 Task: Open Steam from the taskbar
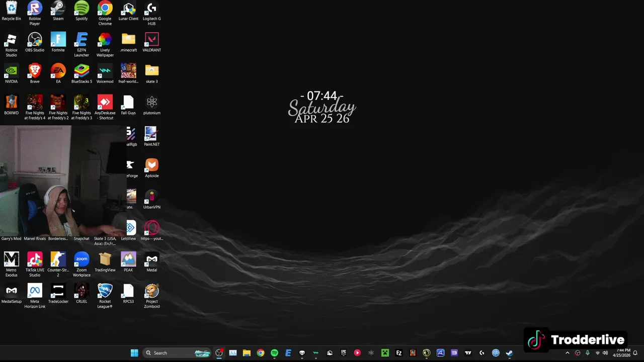509,353
